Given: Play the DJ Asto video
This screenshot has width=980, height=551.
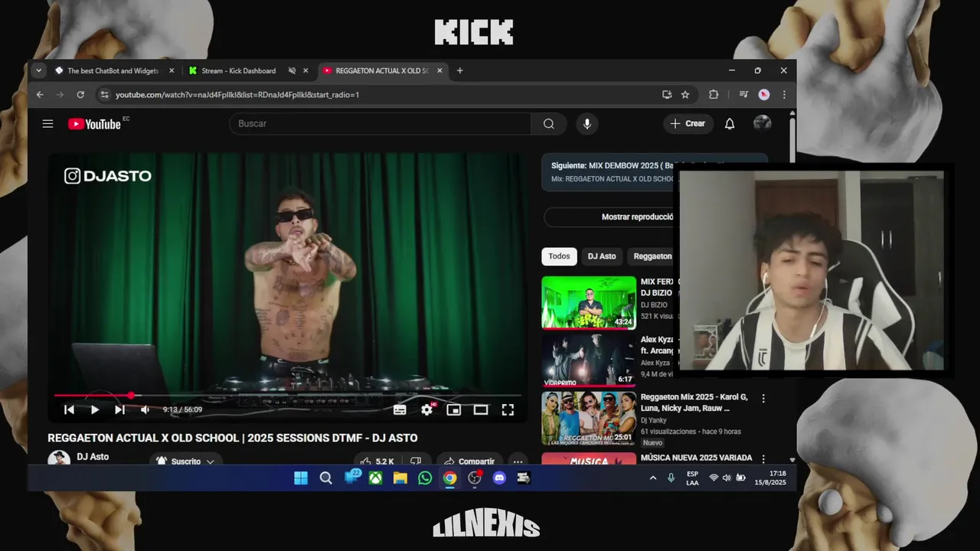Looking at the screenshot, I should point(94,409).
